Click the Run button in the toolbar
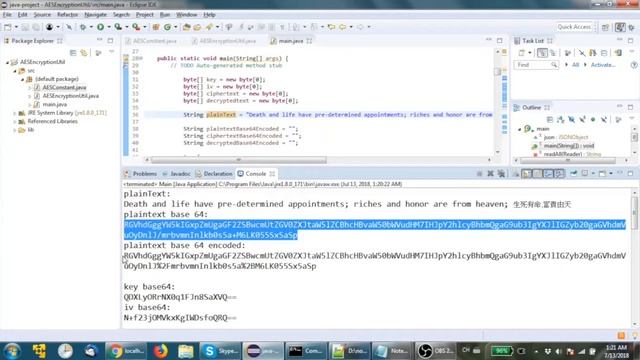The height and width of the screenshot is (360, 640). pyautogui.click(x=100, y=27)
